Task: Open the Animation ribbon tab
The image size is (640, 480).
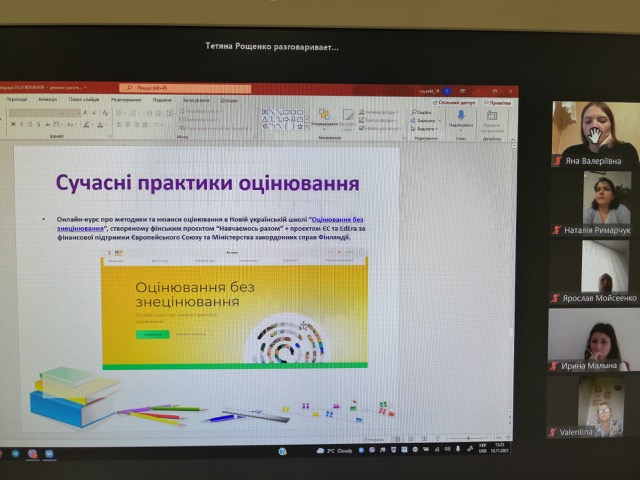Action: click(x=48, y=100)
